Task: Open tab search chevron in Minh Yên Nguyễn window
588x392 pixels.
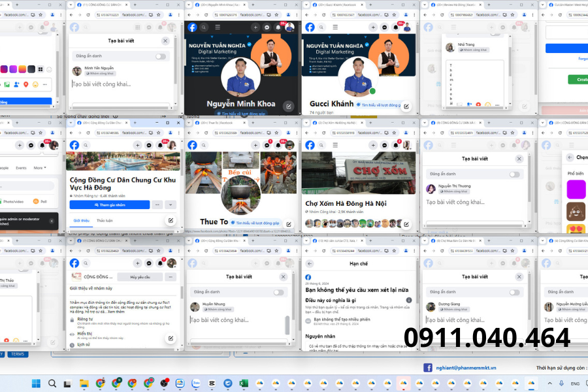Action: pos(72,5)
